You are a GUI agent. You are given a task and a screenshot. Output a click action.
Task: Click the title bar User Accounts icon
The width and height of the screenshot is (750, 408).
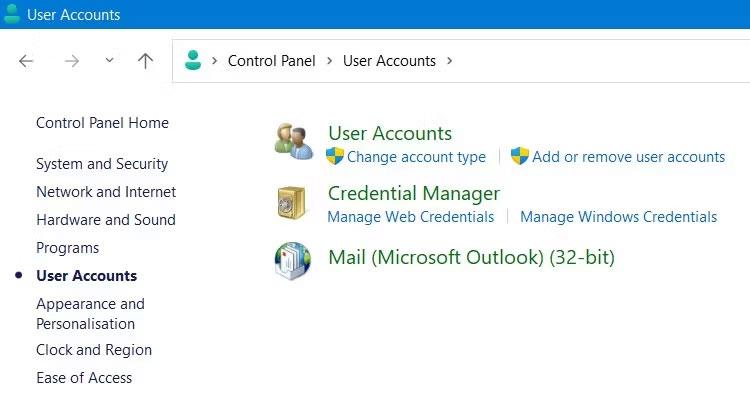[x=11, y=14]
